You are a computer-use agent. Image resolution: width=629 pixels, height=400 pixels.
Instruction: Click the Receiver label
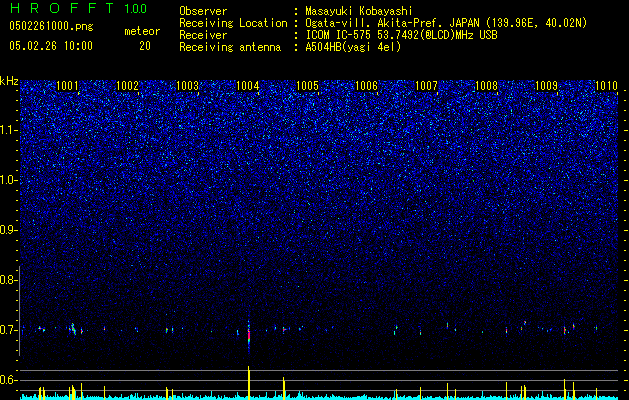203,35
